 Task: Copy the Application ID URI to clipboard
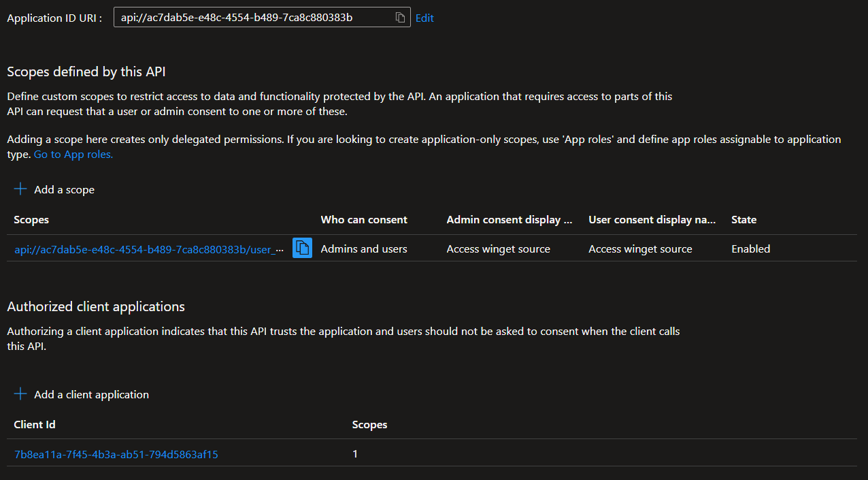click(401, 18)
